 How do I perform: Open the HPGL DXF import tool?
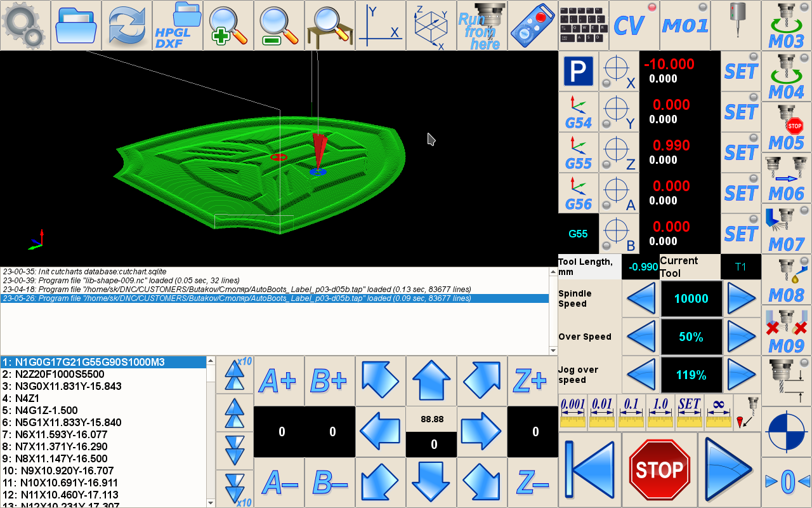(178, 25)
